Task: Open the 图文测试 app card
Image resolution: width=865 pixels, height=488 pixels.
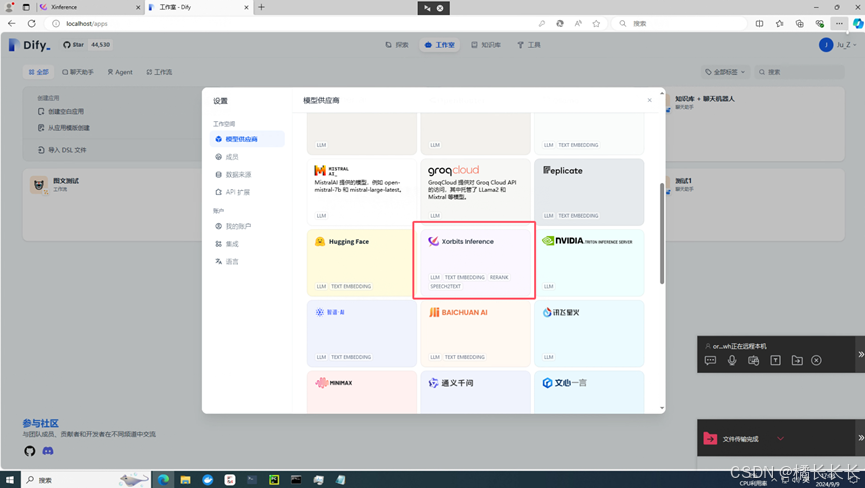Action: point(112,205)
